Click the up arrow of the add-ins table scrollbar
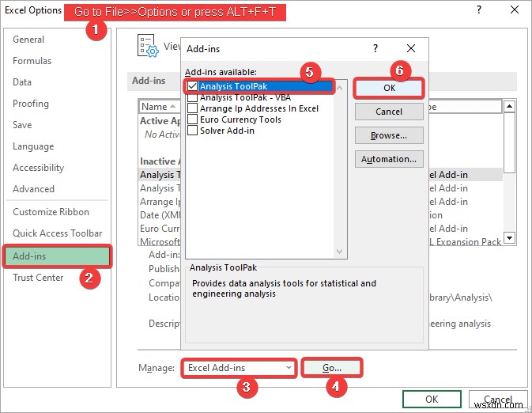Image resolution: width=532 pixels, height=413 pixels. point(509,107)
